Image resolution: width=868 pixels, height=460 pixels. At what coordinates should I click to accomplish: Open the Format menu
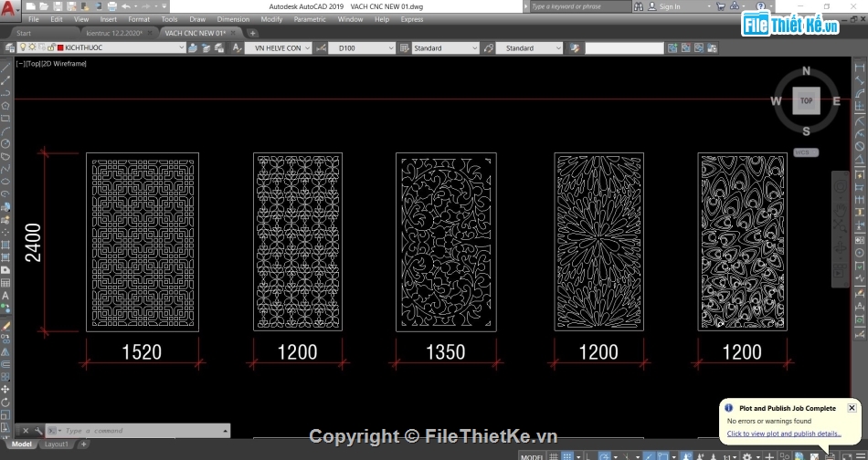pyautogui.click(x=139, y=19)
